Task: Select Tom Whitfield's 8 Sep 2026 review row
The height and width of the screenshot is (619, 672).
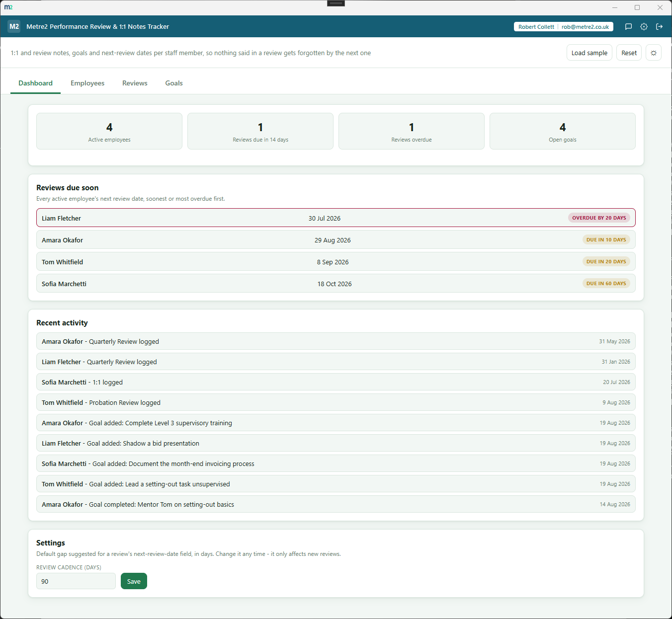Action: point(336,261)
